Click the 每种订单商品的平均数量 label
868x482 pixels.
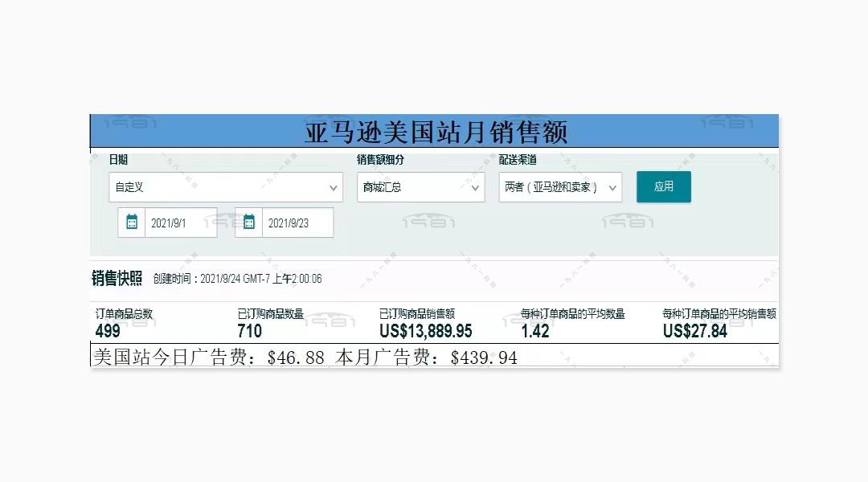tap(573, 314)
